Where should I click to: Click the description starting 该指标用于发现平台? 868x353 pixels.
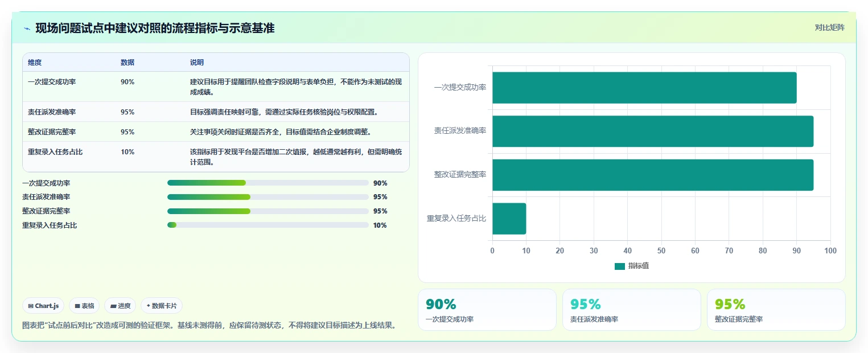[296, 157]
